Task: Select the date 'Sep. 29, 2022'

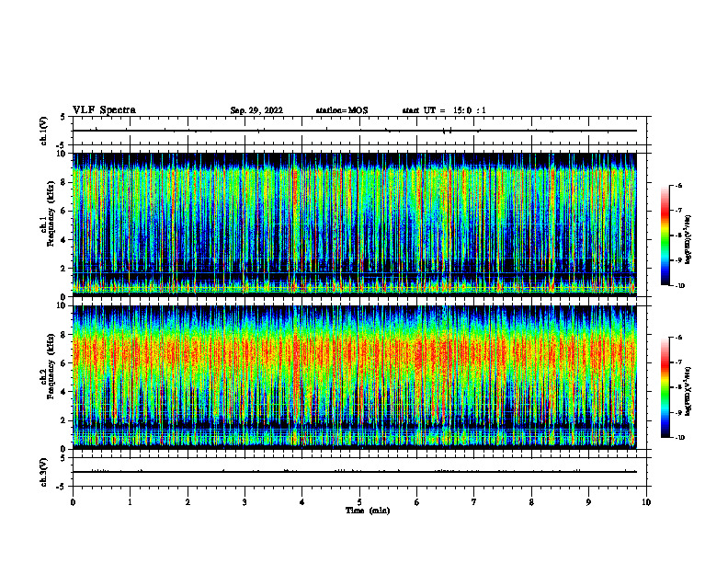Action: tap(256, 110)
